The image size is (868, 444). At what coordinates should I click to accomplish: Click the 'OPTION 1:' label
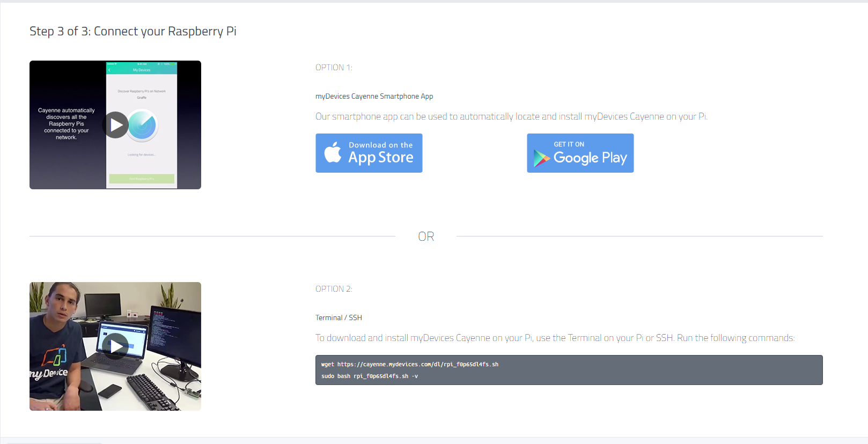[x=334, y=68]
